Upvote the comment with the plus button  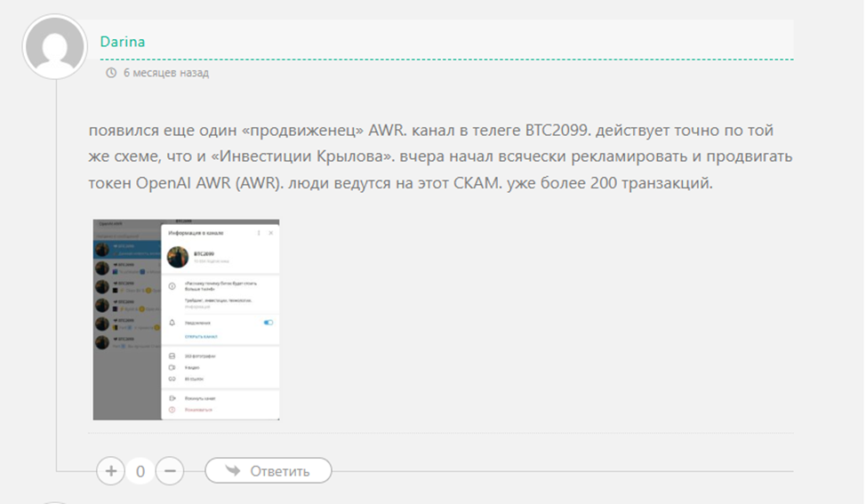point(111,471)
